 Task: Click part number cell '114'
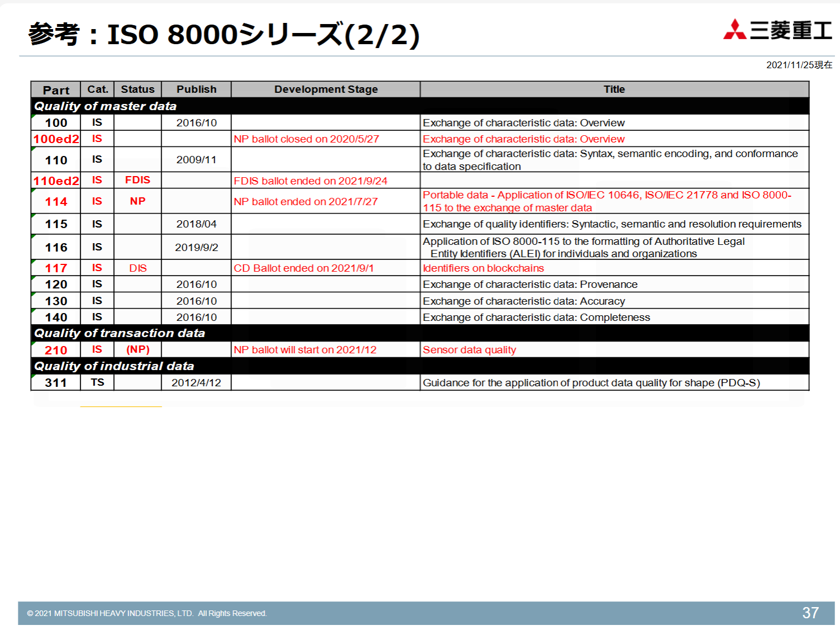coord(56,201)
